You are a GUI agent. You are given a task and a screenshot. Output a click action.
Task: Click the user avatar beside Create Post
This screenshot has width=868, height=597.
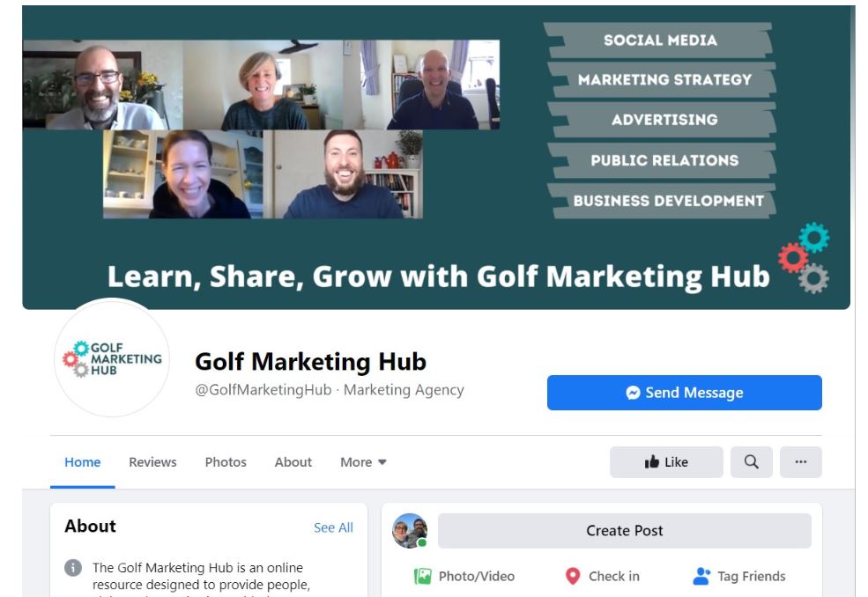(x=410, y=531)
